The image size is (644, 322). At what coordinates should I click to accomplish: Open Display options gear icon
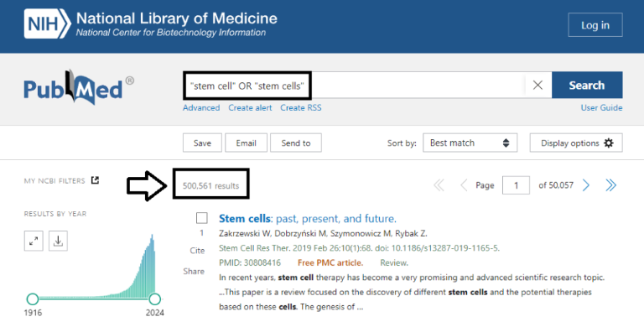[609, 143]
